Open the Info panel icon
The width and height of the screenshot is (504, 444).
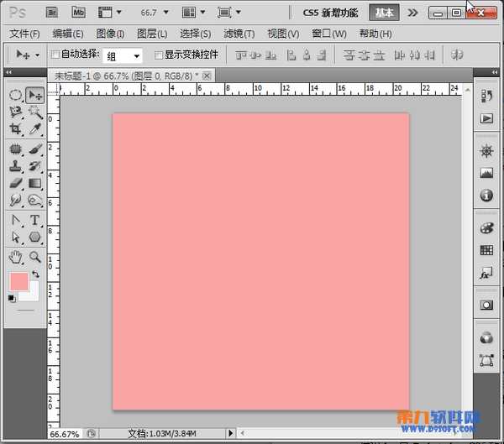[486, 196]
